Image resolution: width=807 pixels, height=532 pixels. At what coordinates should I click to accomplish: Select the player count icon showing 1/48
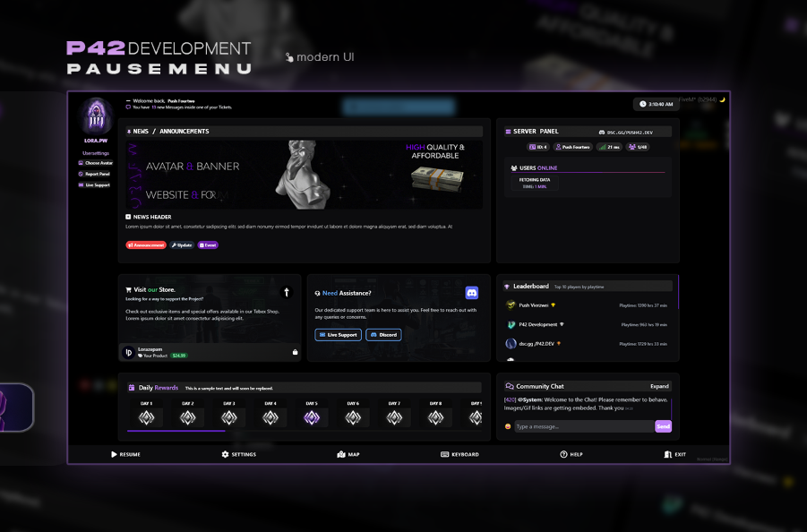(633, 147)
